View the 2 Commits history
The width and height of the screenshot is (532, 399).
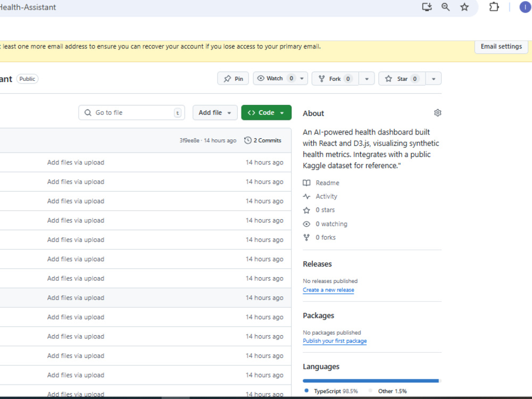[263, 140]
